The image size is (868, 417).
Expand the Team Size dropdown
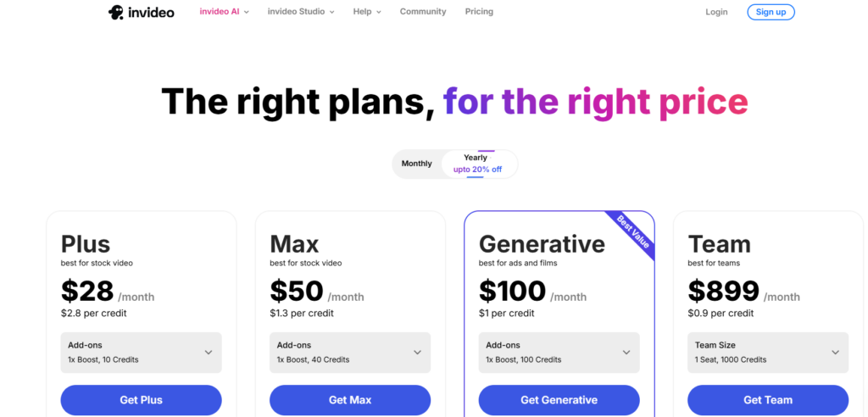pos(768,353)
